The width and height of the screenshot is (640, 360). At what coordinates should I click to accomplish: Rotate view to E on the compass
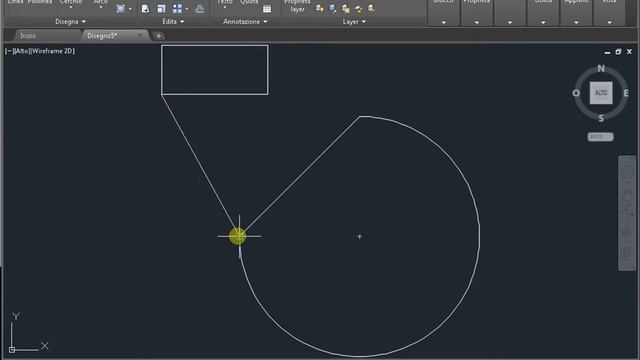tap(626, 93)
